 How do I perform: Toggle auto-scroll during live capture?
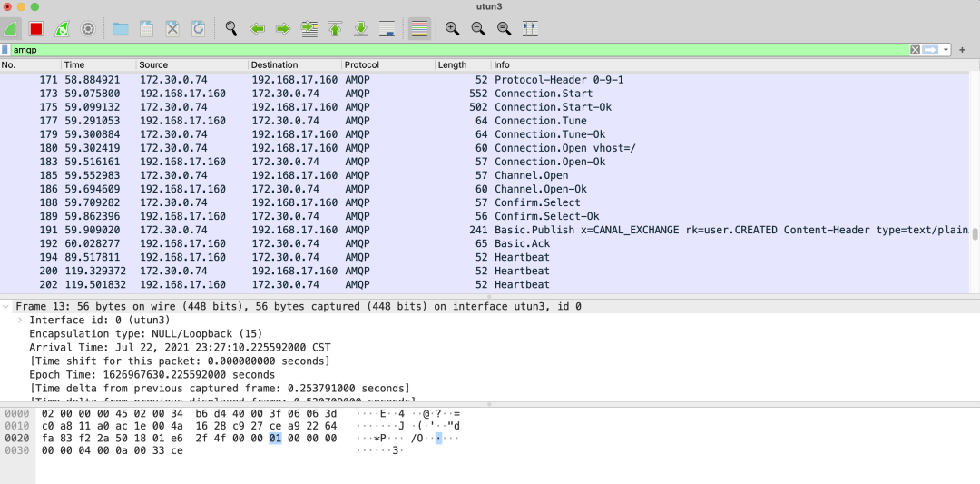pyautogui.click(x=387, y=29)
